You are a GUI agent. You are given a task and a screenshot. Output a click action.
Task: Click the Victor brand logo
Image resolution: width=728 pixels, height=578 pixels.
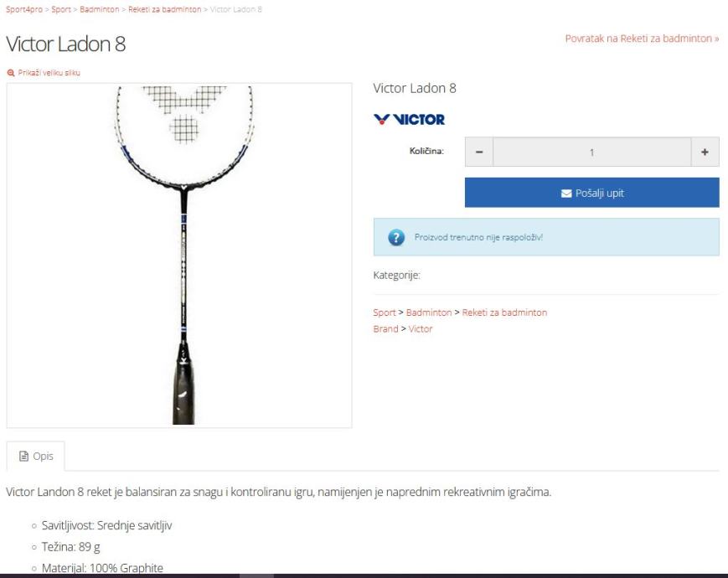coord(409,119)
